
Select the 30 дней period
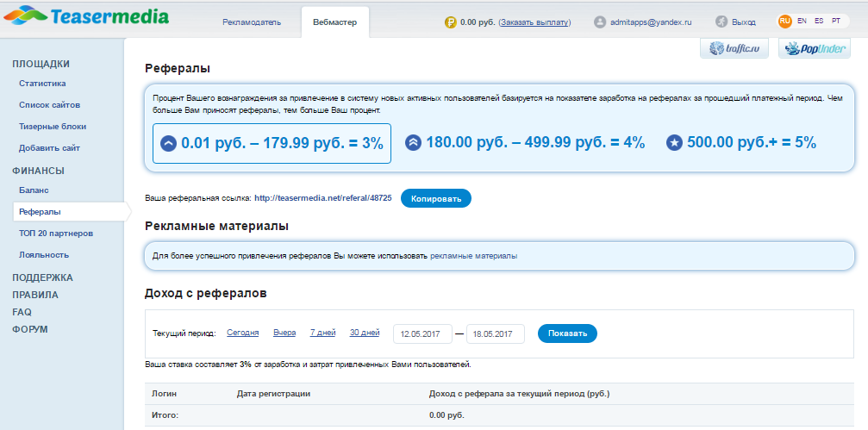[365, 333]
